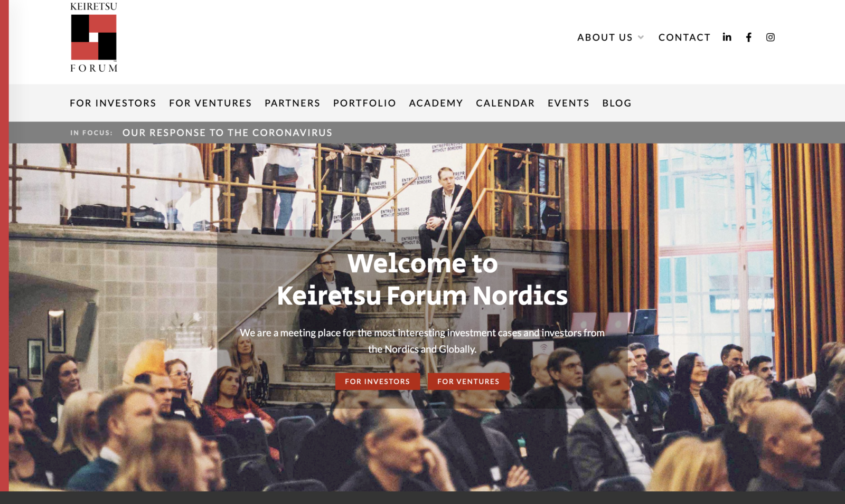Open the Facebook icon link
This screenshot has height=504, width=845.
point(748,37)
